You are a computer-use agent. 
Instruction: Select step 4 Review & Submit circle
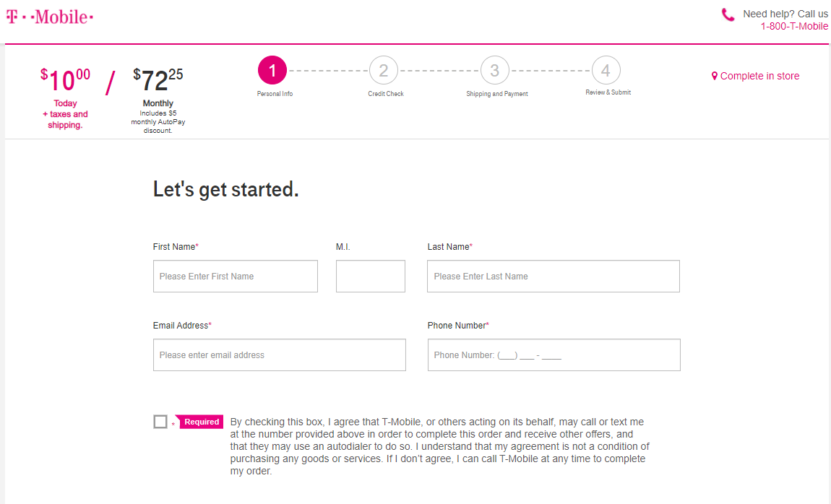pos(606,71)
